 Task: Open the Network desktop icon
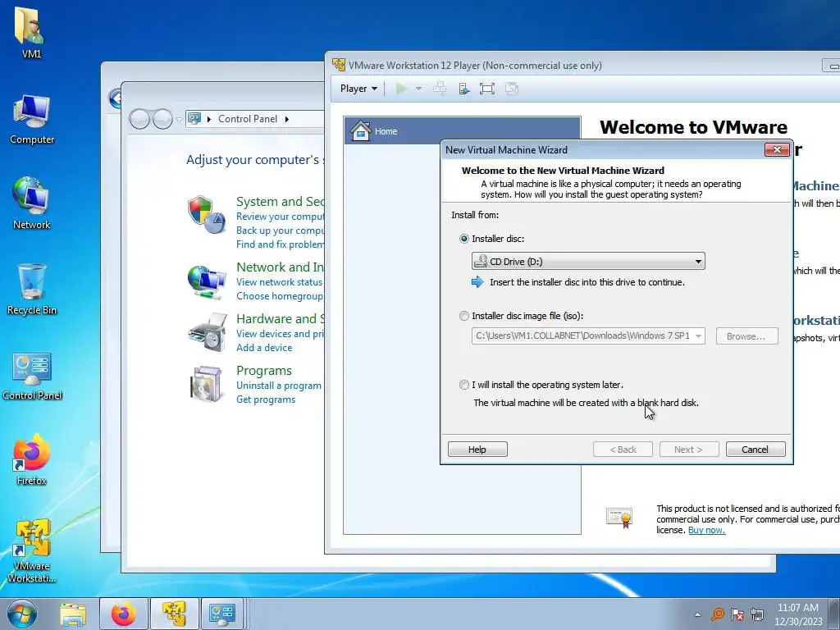(31, 203)
